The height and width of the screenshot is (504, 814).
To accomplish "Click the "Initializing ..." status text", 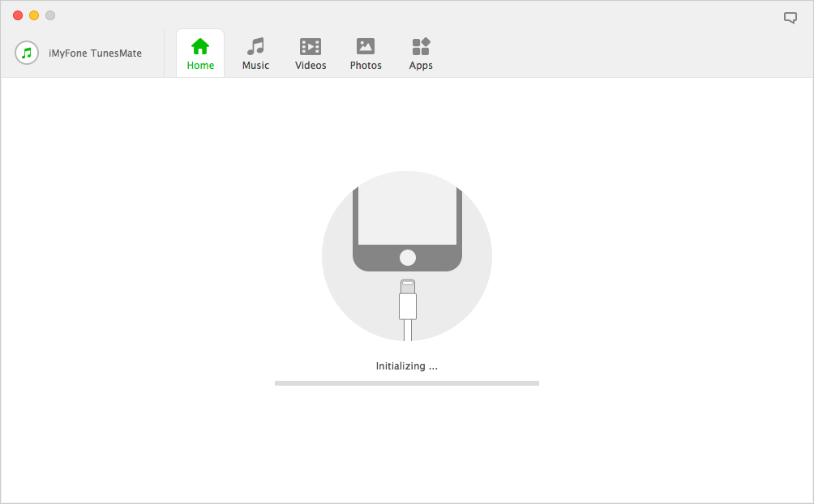I will (x=407, y=366).
